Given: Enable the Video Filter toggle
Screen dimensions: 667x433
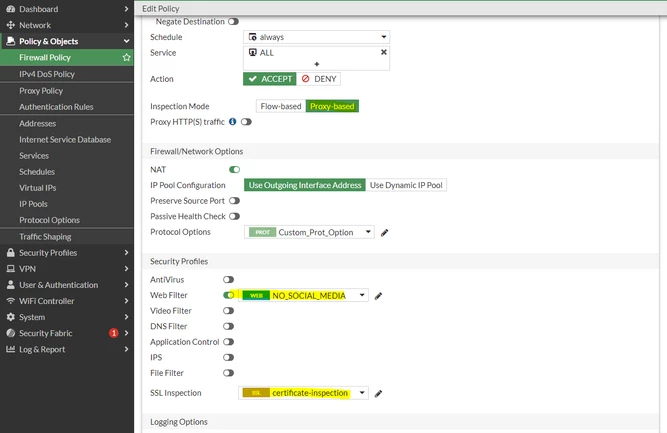Looking at the screenshot, I should click(x=228, y=311).
